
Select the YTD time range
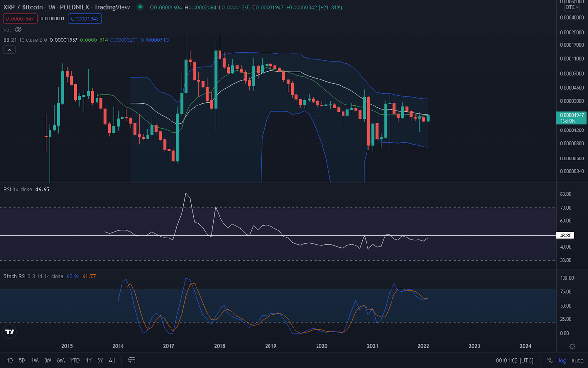(x=75, y=360)
